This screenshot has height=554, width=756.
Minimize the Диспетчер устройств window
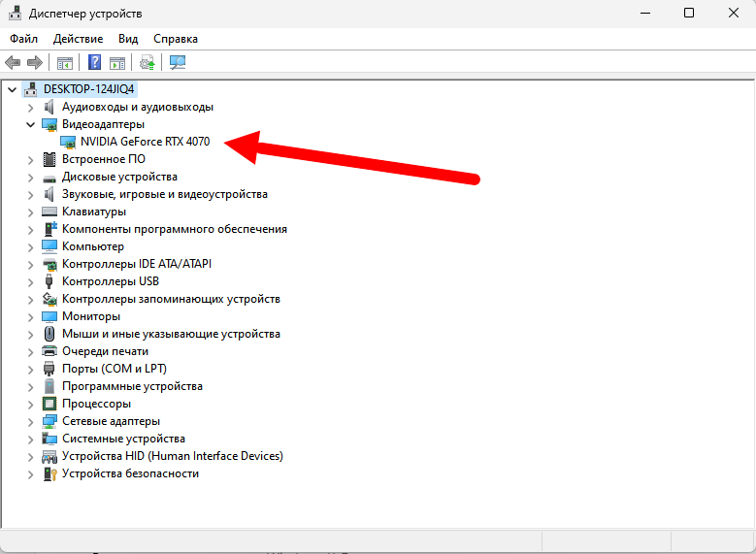coord(645,13)
